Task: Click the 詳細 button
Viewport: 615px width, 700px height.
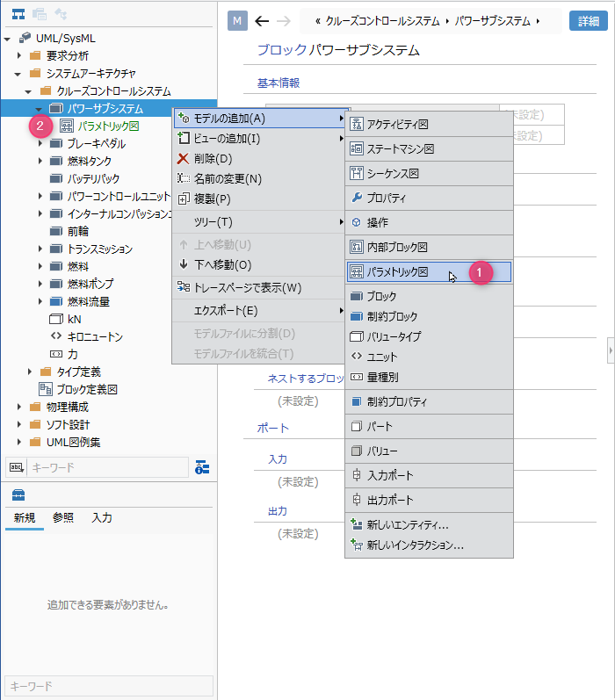Action: pyautogui.click(x=590, y=21)
